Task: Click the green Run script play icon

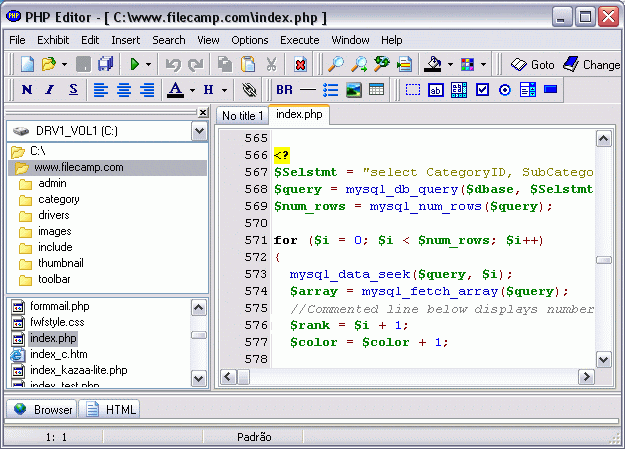Action: 135,64
